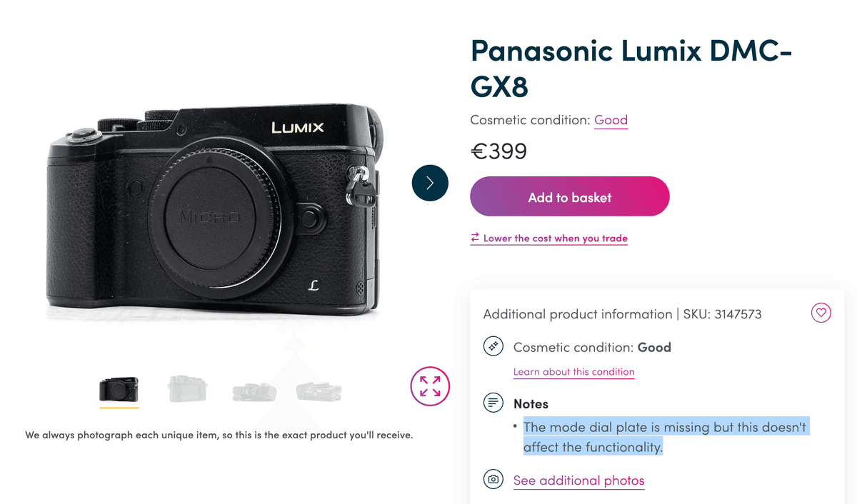Select the first front-view camera thumbnail
This screenshot has width=857, height=504.
click(119, 390)
